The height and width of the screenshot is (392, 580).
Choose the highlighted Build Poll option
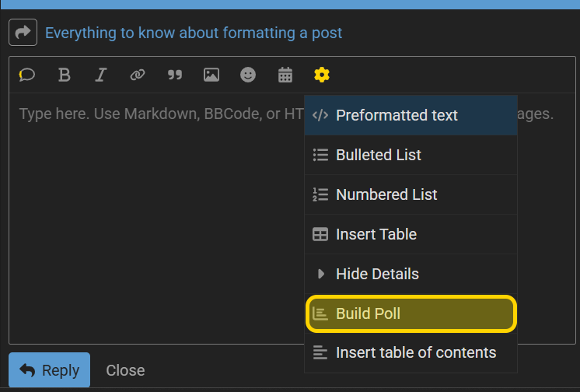pyautogui.click(x=411, y=313)
